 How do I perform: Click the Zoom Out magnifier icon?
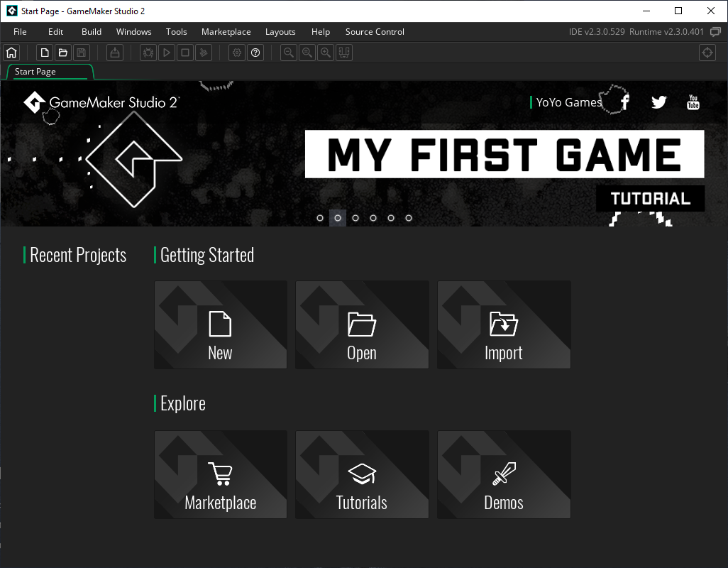[x=289, y=53]
